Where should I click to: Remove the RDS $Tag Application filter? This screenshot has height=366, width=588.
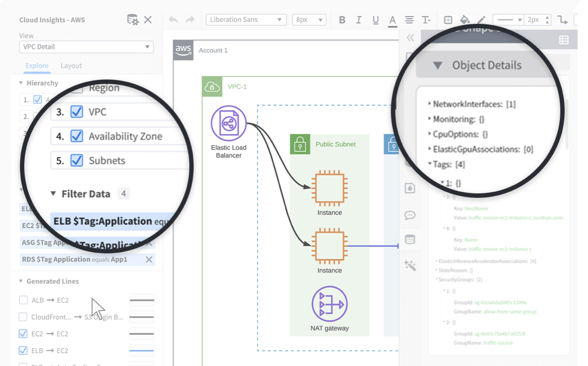click(149, 259)
